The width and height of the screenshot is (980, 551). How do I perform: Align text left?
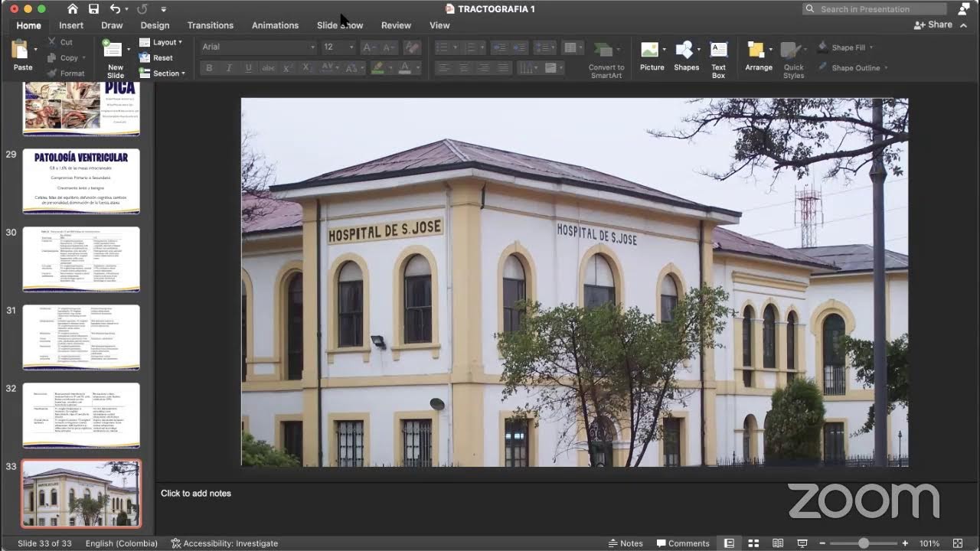pyautogui.click(x=443, y=68)
